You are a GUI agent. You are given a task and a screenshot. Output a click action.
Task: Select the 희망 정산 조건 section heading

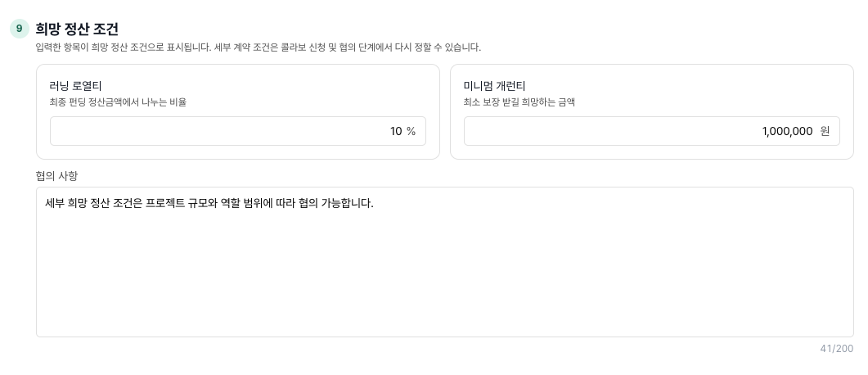pyautogui.click(x=77, y=29)
